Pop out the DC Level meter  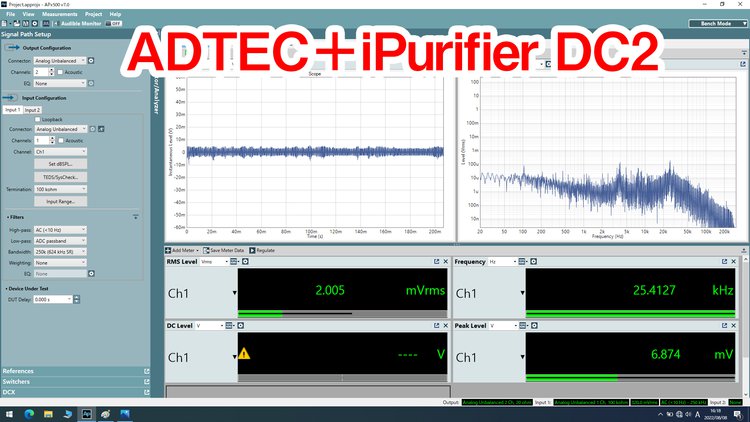436,326
